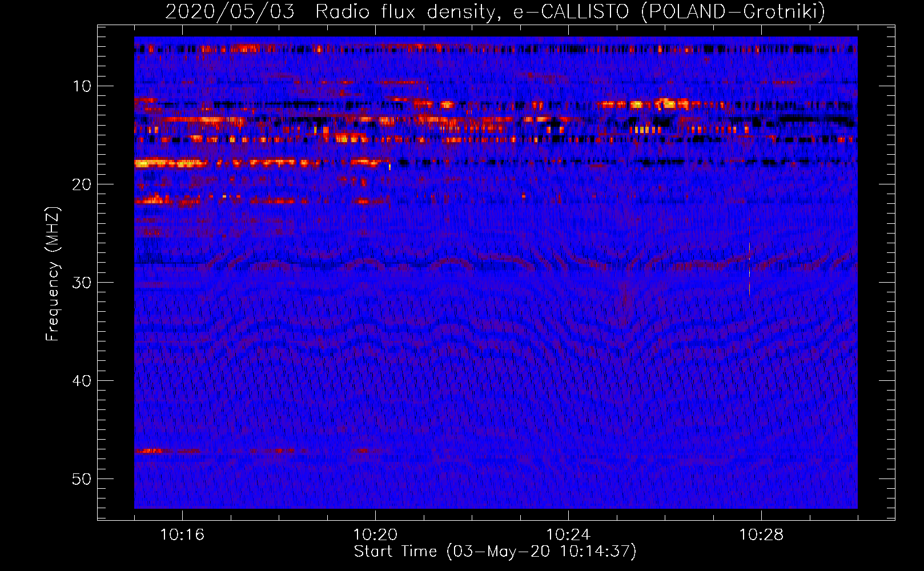This screenshot has width=924, height=571.
Task: Click the frequency tick label "20"
Action: click(82, 184)
